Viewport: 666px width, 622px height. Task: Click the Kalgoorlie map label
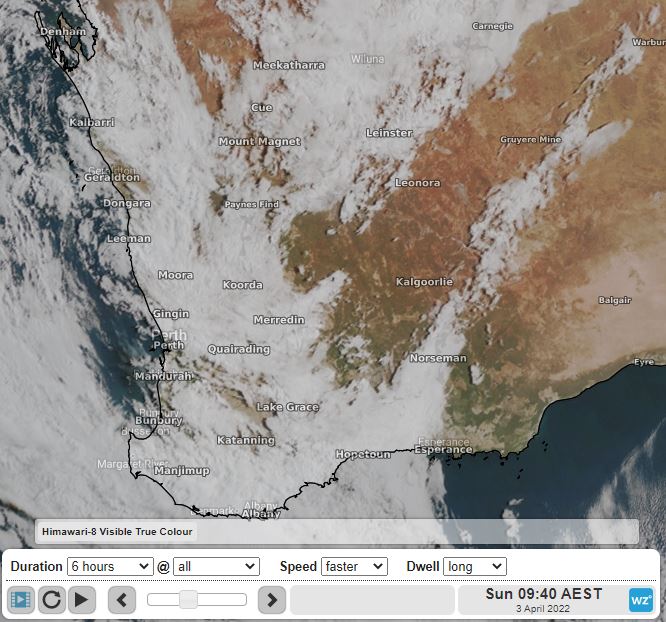tap(424, 282)
